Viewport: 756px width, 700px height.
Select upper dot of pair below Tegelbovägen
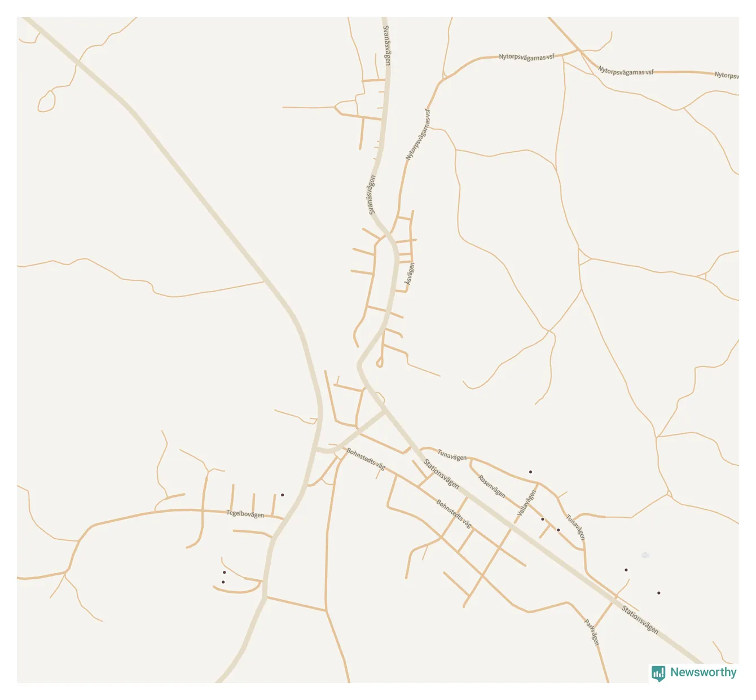point(224,572)
